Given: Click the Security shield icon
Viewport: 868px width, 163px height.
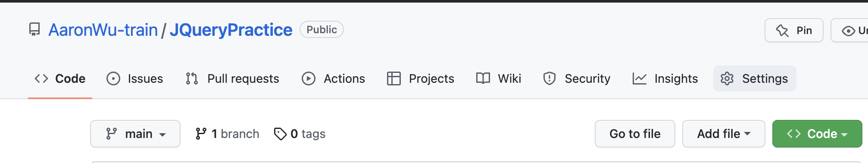Looking at the screenshot, I should 550,78.
